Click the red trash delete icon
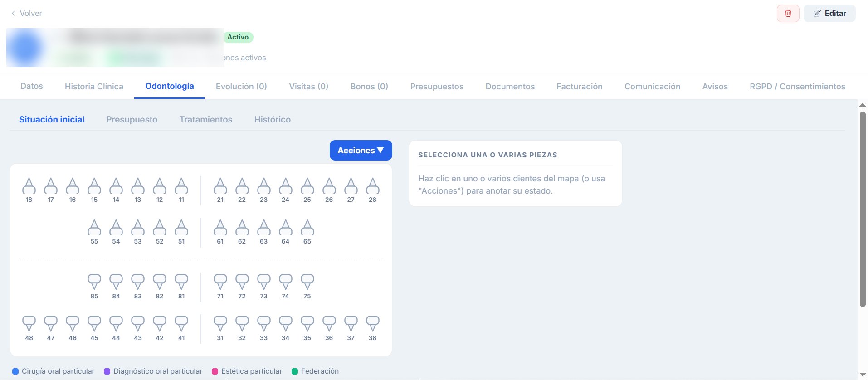Viewport: 868px width, 380px height. point(788,13)
